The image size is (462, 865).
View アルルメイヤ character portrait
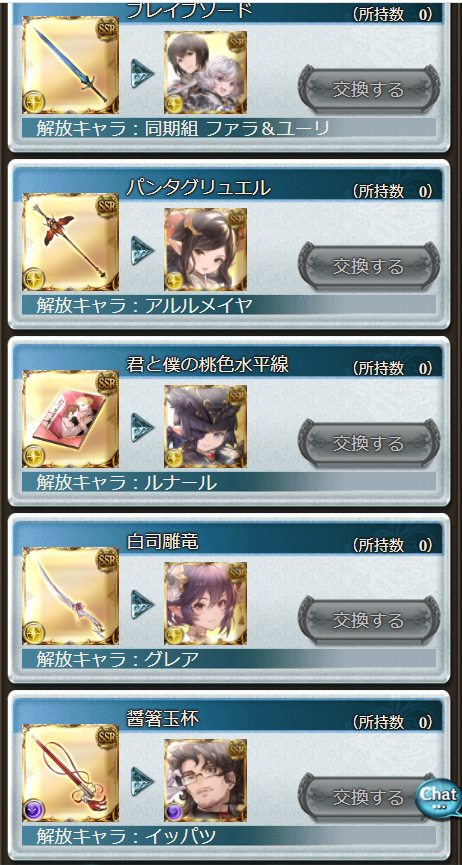point(205,249)
